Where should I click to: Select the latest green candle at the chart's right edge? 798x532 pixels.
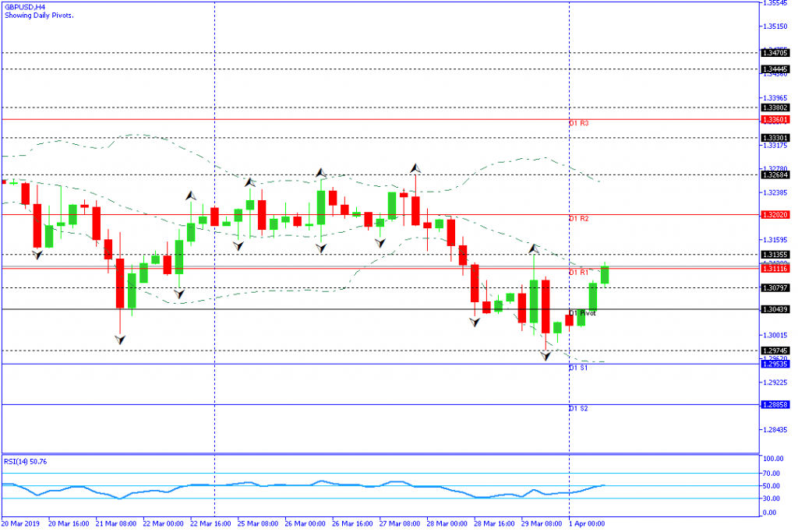[605, 274]
